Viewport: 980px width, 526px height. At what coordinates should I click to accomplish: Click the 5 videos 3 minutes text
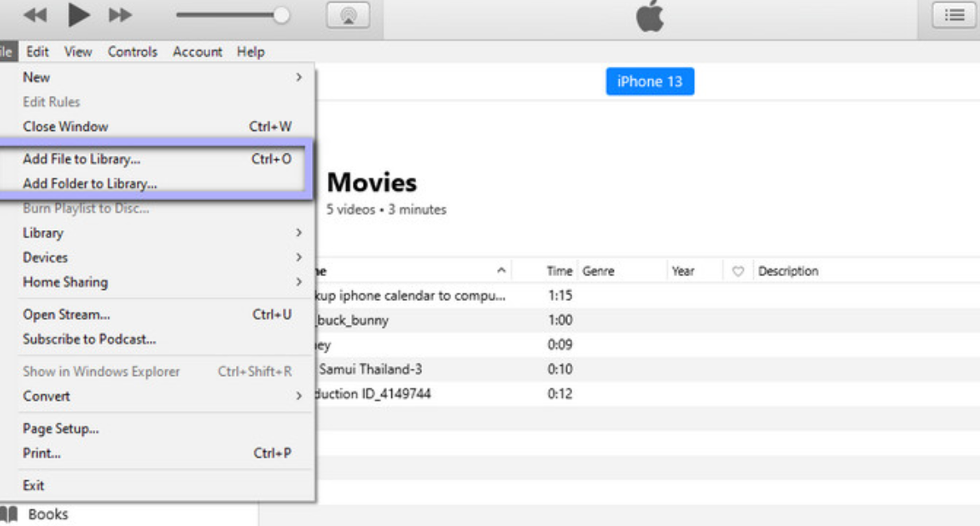(386, 210)
